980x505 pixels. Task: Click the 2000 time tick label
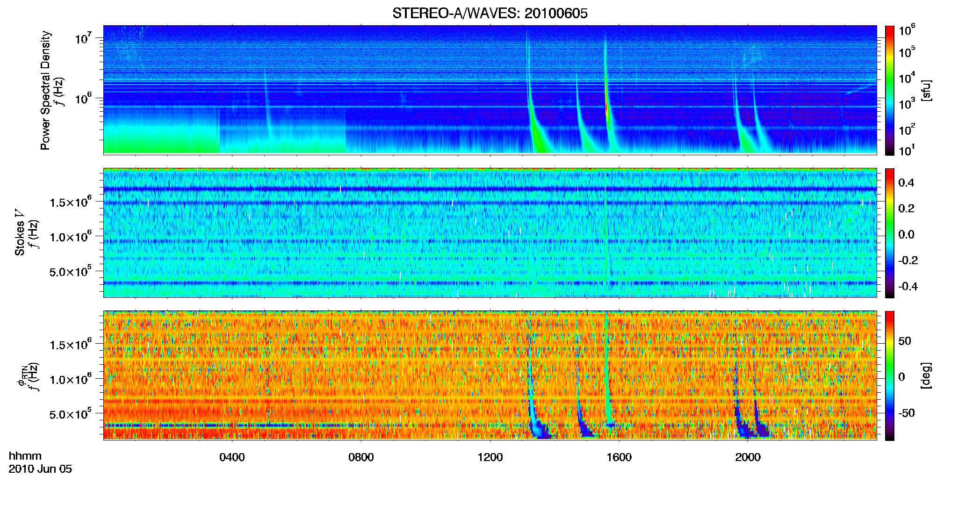click(x=748, y=457)
